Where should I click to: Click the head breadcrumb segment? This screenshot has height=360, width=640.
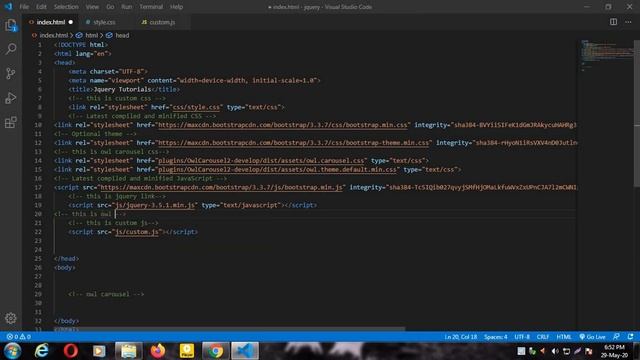pyautogui.click(x=122, y=36)
